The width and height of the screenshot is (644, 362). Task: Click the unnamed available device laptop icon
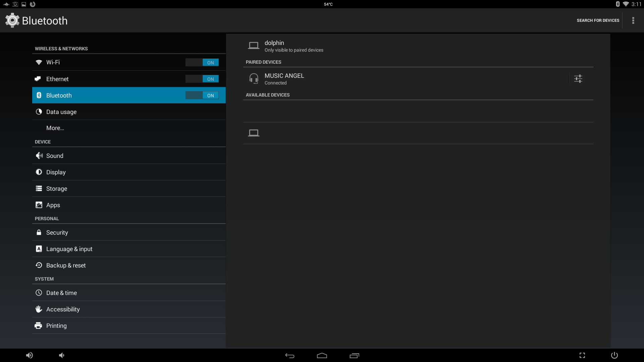click(x=254, y=133)
